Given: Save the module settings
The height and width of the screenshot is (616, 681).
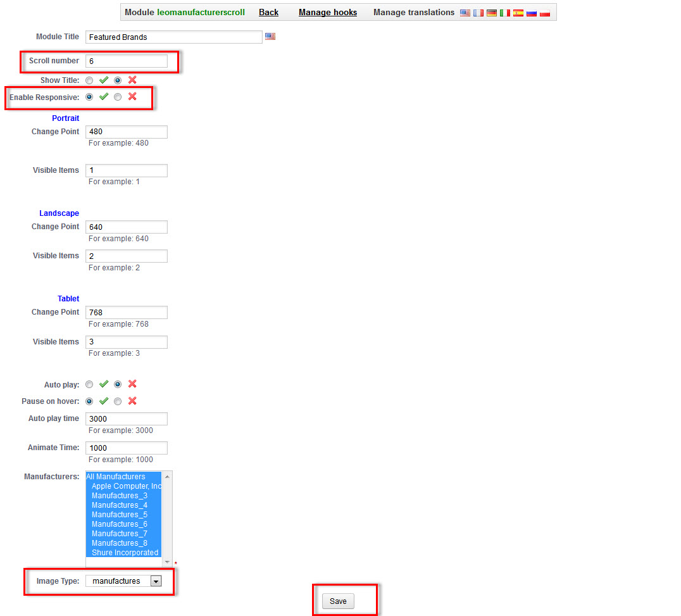Looking at the screenshot, I should coord(338,601).
